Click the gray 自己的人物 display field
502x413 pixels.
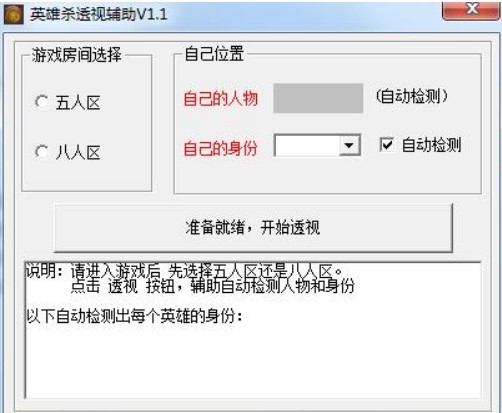pos(318,98)
